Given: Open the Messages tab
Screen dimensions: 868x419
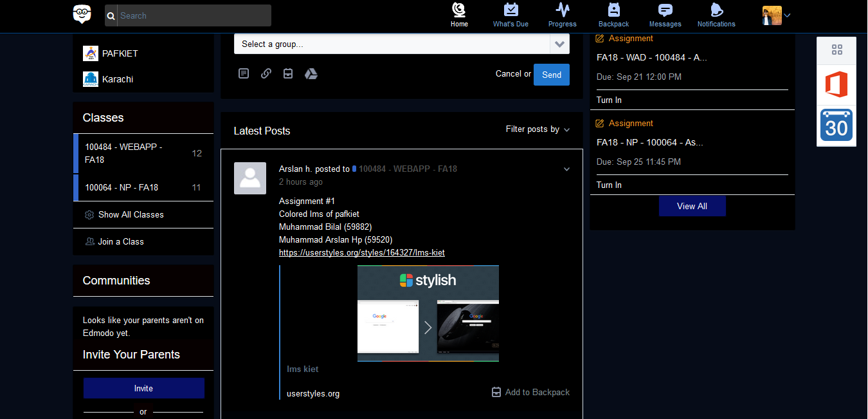Looking at the screenshot, I should [x=665, y=15].
